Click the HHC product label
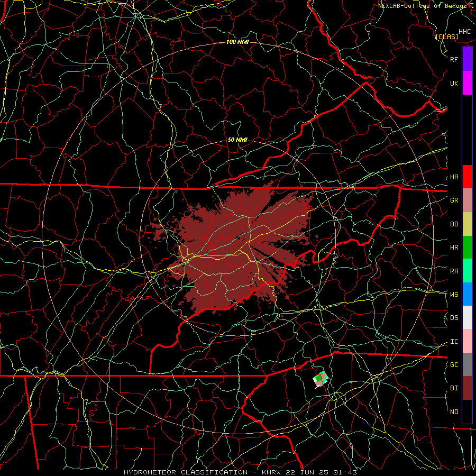476x476 pixels. pyautogui.click(x=464, y=32)
